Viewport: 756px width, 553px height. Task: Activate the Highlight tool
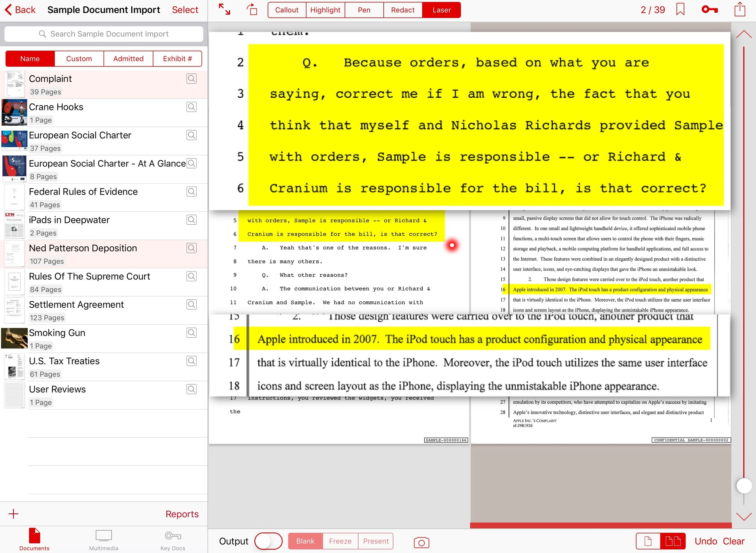(325, 10)
